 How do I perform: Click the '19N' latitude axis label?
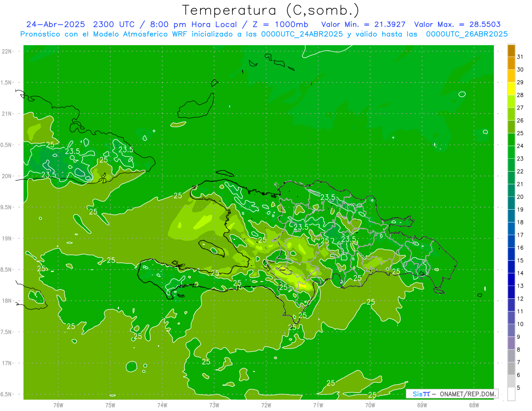(8, 239)
